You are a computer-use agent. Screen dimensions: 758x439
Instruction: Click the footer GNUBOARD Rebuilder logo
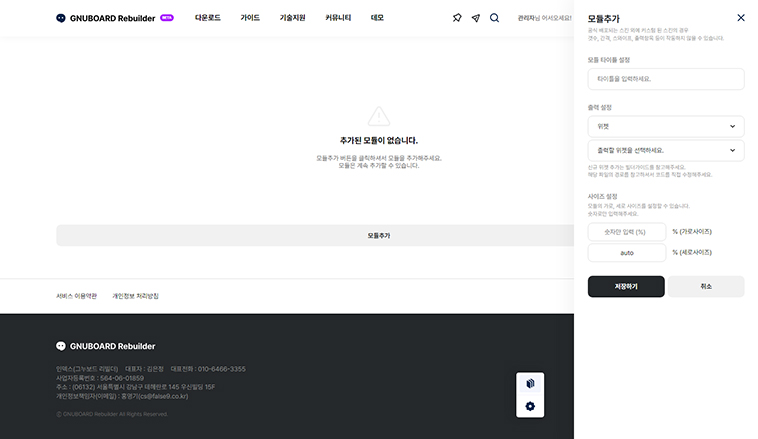click(106, 346)
